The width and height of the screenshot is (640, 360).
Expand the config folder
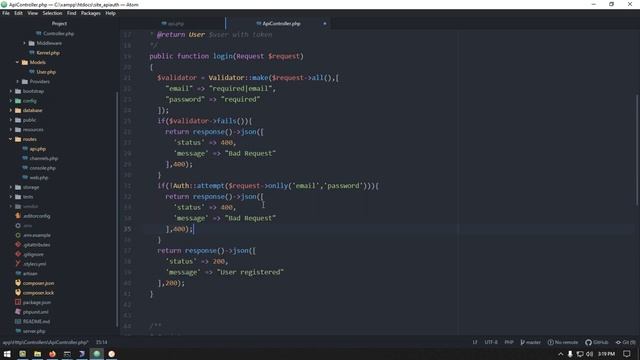point(11,101)
